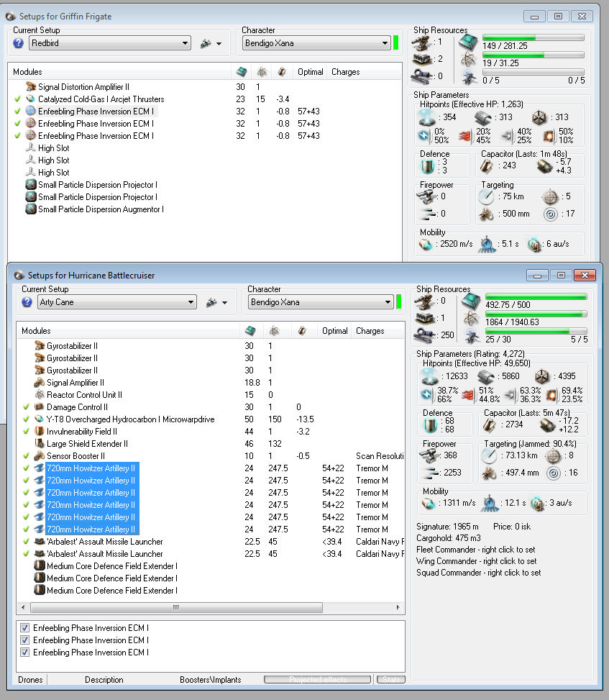Click Large Shield Extender II module icon

[40, 443]
